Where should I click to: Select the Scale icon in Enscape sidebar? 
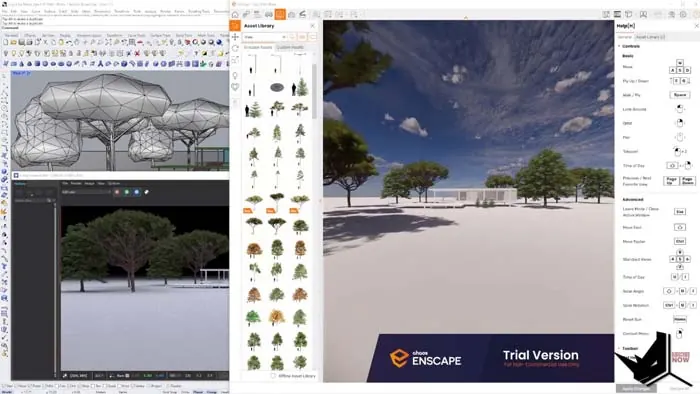235,60
